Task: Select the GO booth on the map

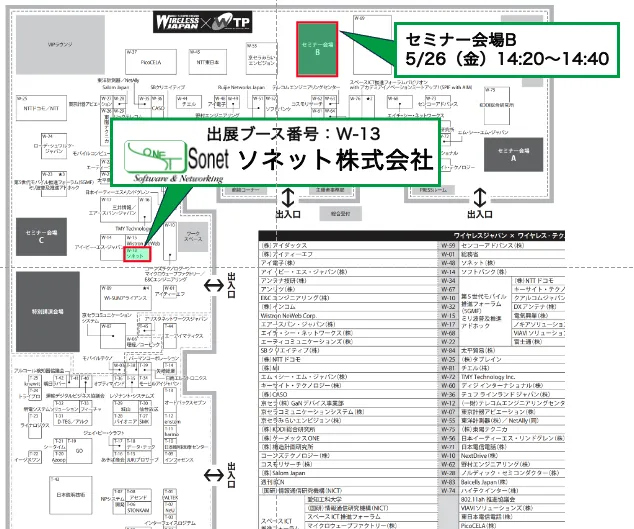Action: [x=79, y=451]
